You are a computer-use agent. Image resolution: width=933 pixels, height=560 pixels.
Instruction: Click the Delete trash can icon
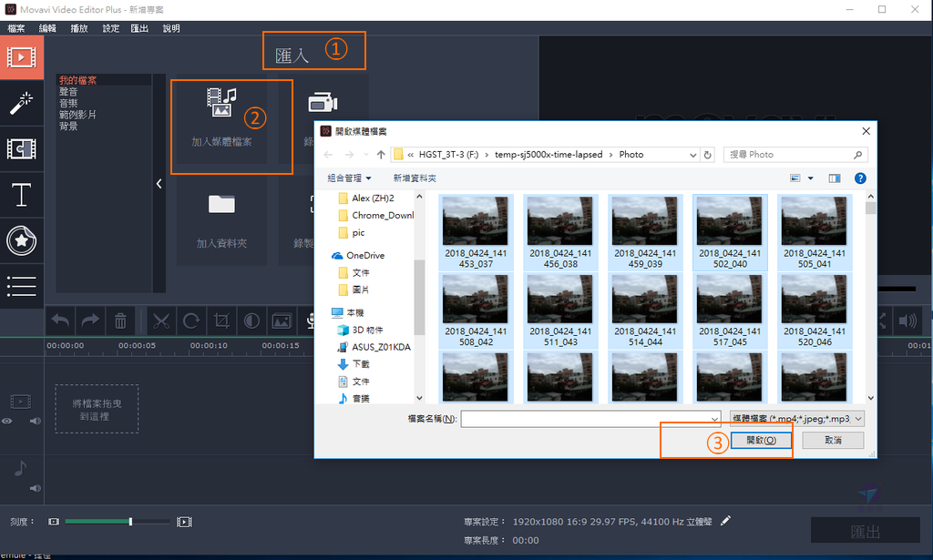(x=120, y=321)
